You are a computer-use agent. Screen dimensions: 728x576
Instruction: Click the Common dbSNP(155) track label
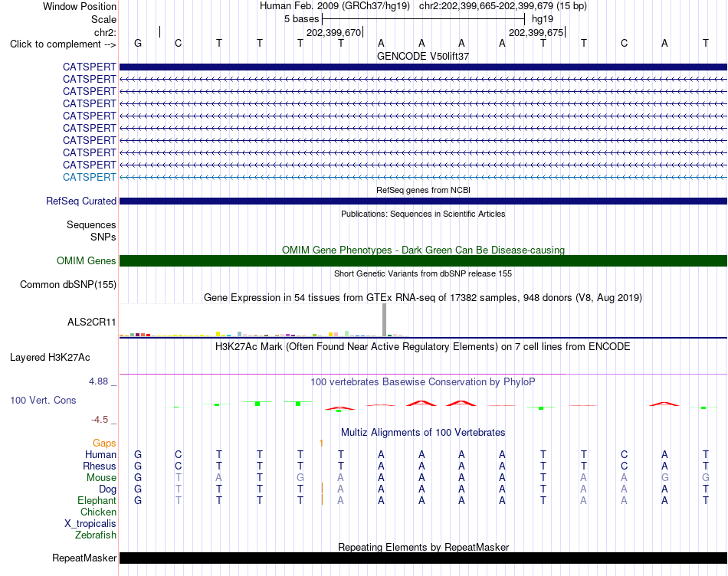67,284
